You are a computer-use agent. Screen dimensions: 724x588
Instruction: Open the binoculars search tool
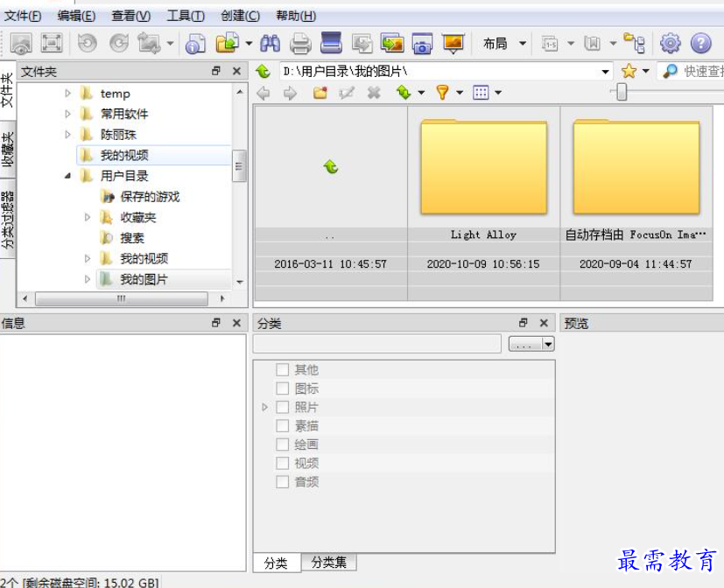click(x=271, y=44)
